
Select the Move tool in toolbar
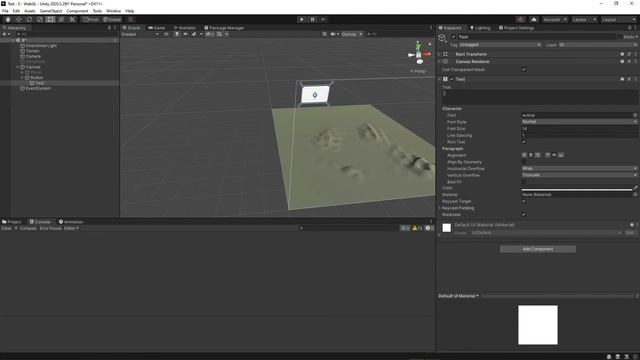18,19
